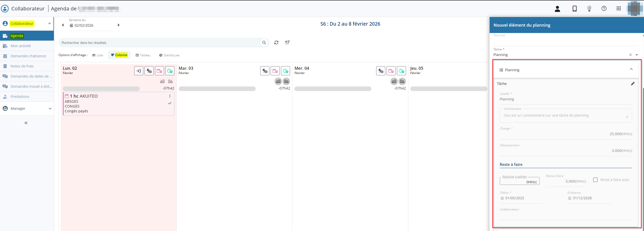Collapse the Collaborateur sidebar section
Viewport: 644px width, 231px height.
click(x=50, y=24)
